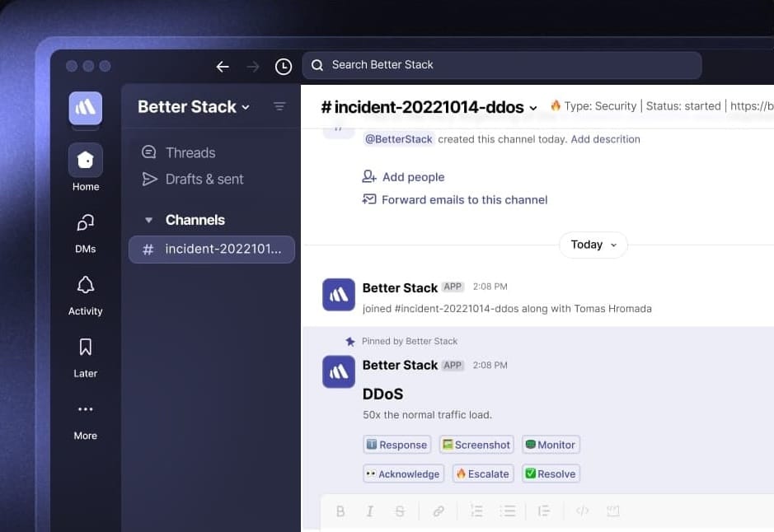Acknowledge the DDoS incident
774x532 pixels.
click(403, 474)
